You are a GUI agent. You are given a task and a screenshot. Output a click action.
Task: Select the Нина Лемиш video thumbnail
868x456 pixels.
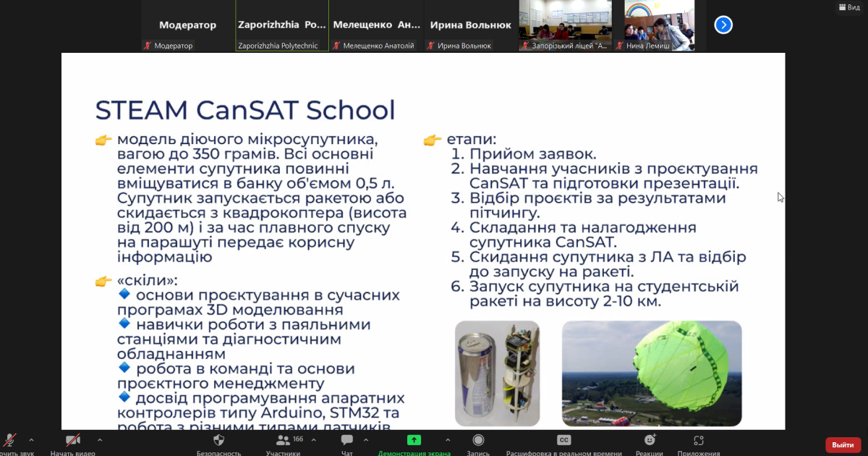point(659,25)
